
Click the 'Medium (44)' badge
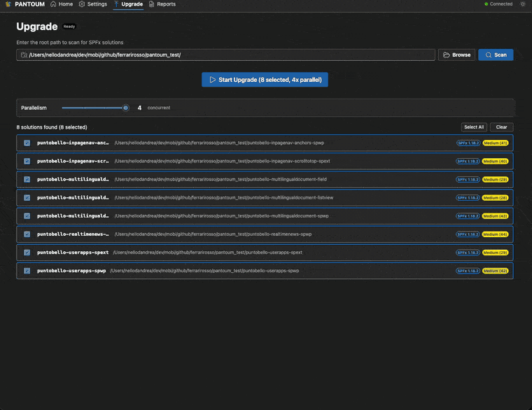496,234
